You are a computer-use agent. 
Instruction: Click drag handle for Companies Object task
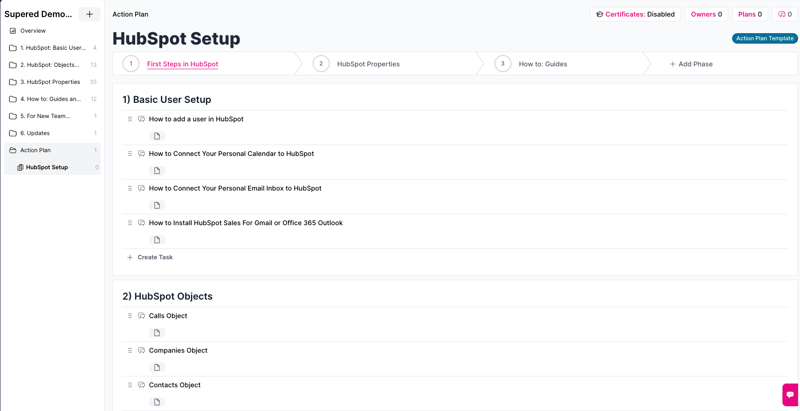tap(130, 351)
